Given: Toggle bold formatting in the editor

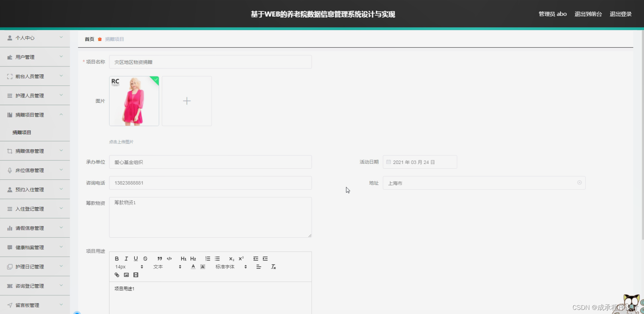Looking at the screenshot, I should [116, 258].
